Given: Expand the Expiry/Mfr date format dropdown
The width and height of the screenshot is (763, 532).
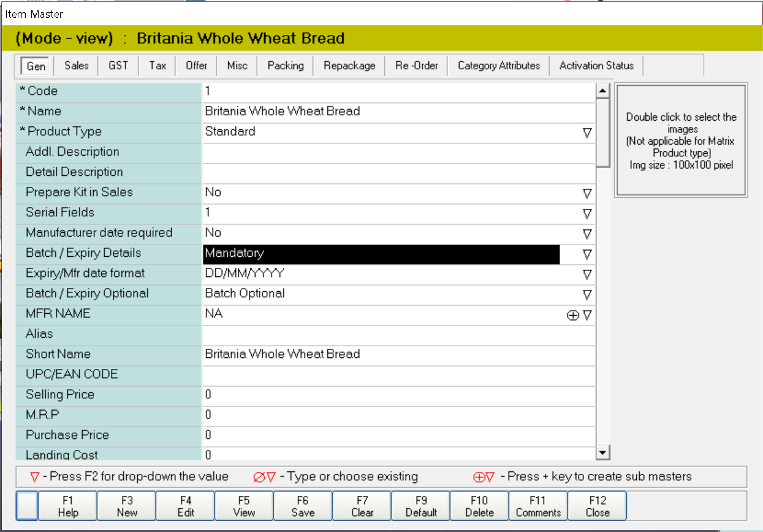Looking at the screenshot, I should click(x=587, y=275).
